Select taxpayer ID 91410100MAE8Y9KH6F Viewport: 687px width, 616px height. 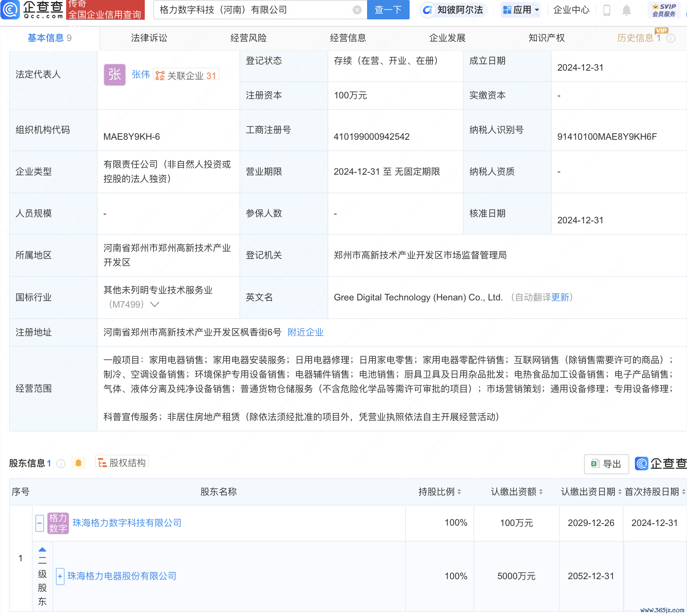point(607,137)
